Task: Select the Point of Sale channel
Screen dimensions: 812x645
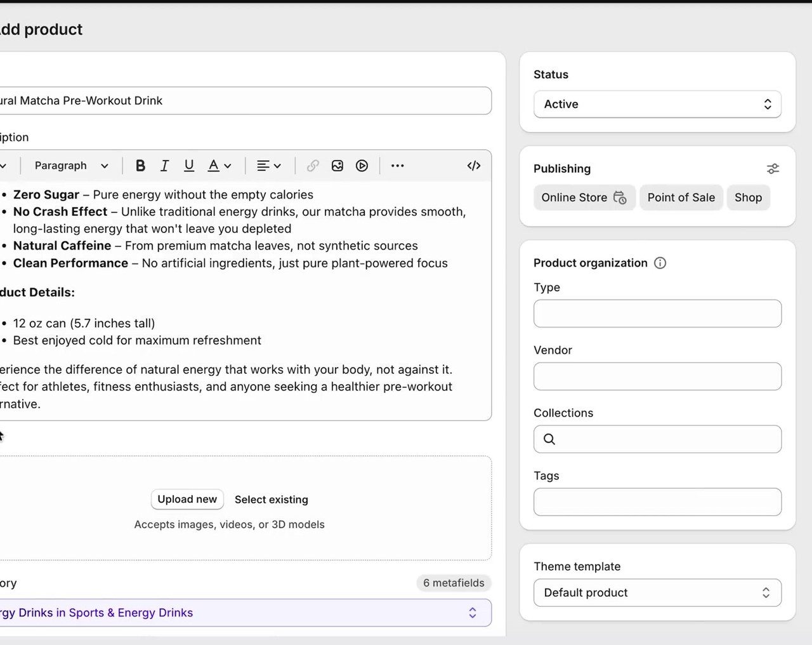Action: pyautogui.click(x=681, y=197)
